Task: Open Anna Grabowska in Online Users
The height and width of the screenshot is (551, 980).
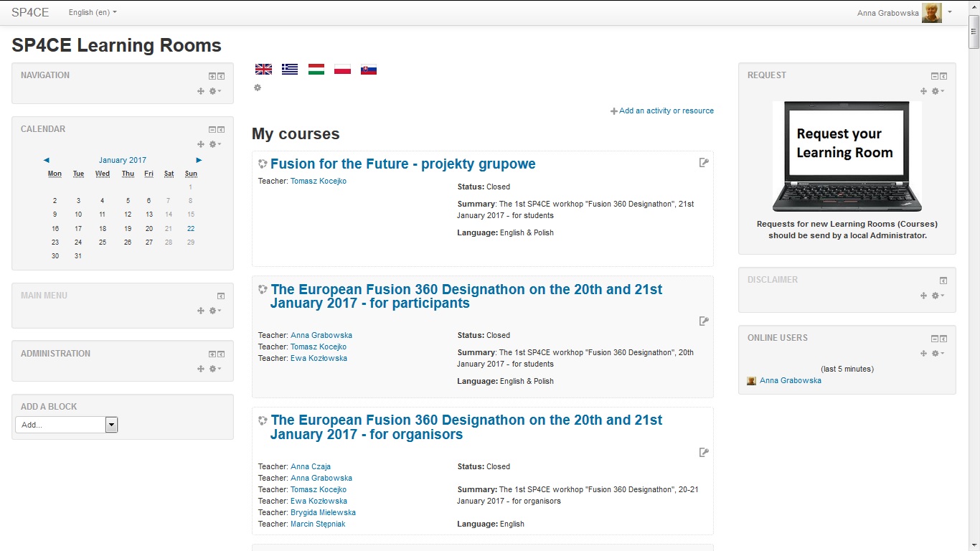Action: click(791, 380)
